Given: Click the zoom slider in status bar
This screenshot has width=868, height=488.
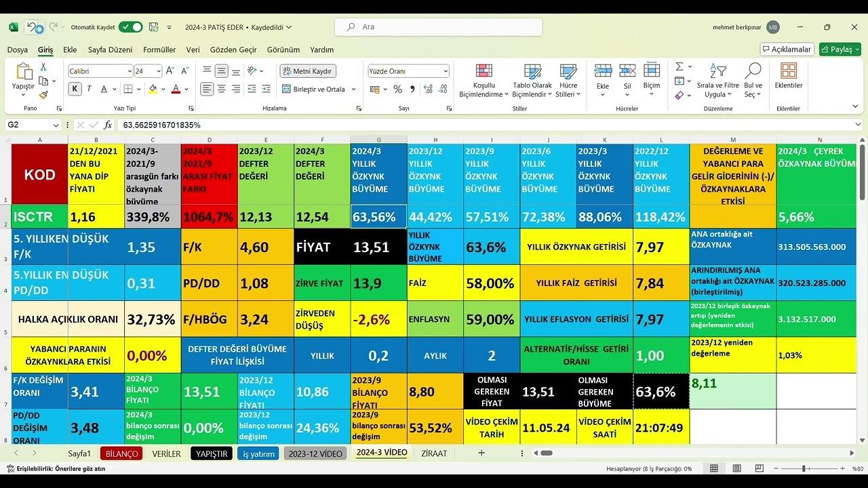Looking at the screenshot, I should tap(804, 468).
